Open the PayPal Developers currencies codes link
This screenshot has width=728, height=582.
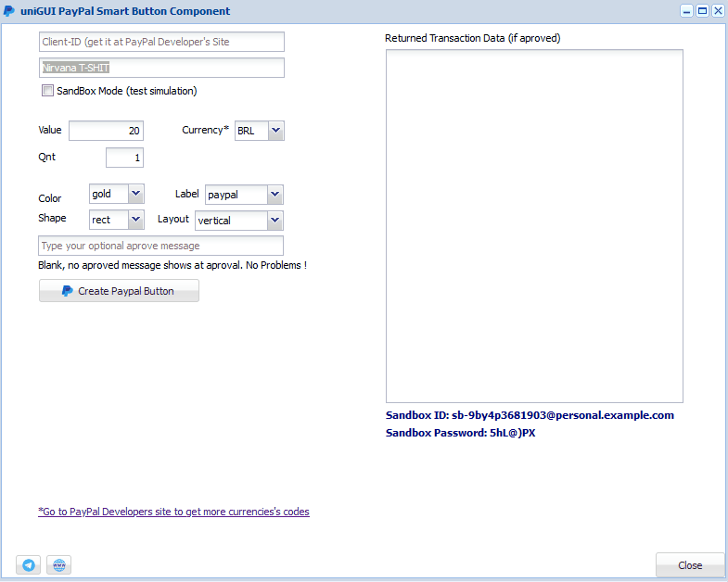[173, 512]
